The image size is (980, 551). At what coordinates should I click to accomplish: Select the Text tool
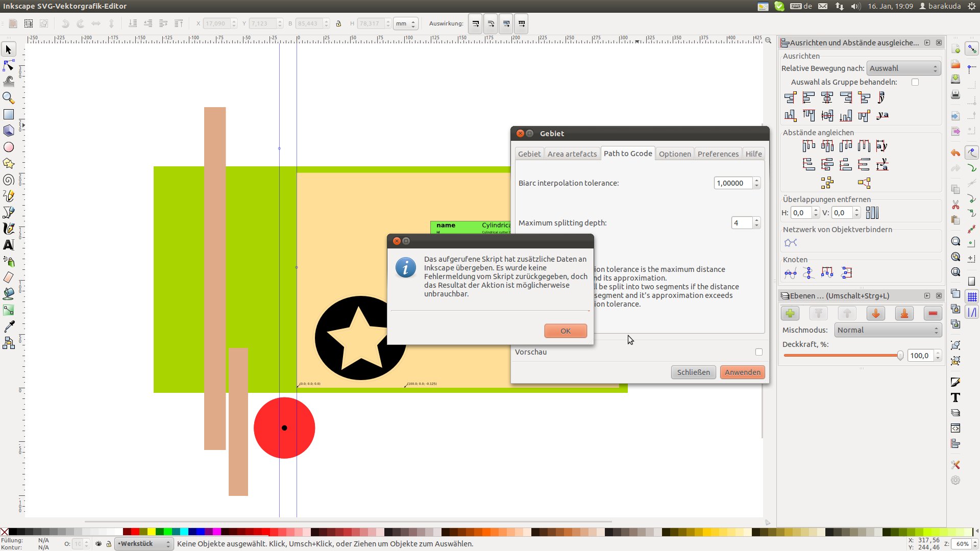coord(9,245)
